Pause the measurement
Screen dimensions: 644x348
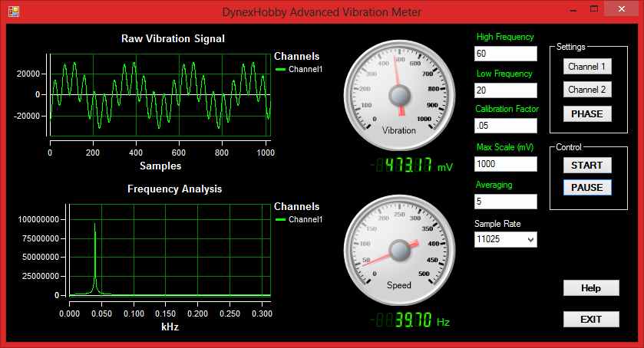(x=587, y=188)
